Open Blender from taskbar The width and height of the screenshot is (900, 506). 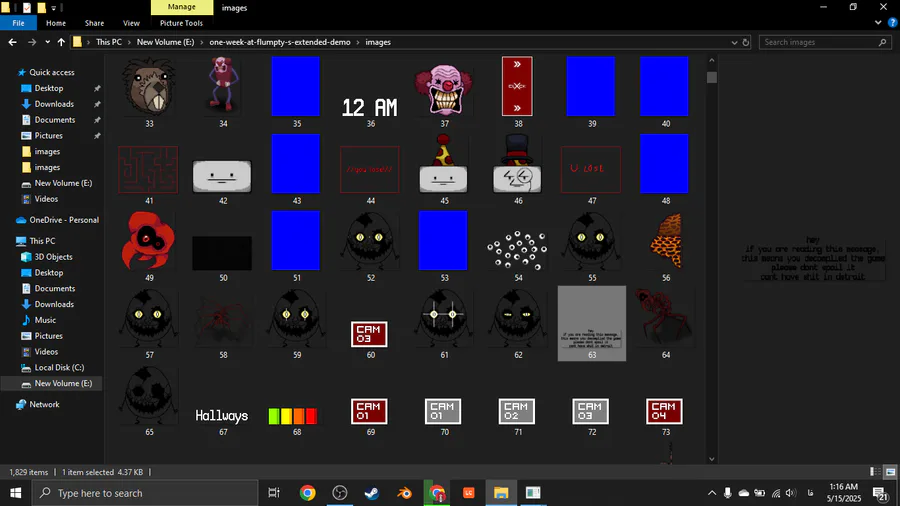404,493
